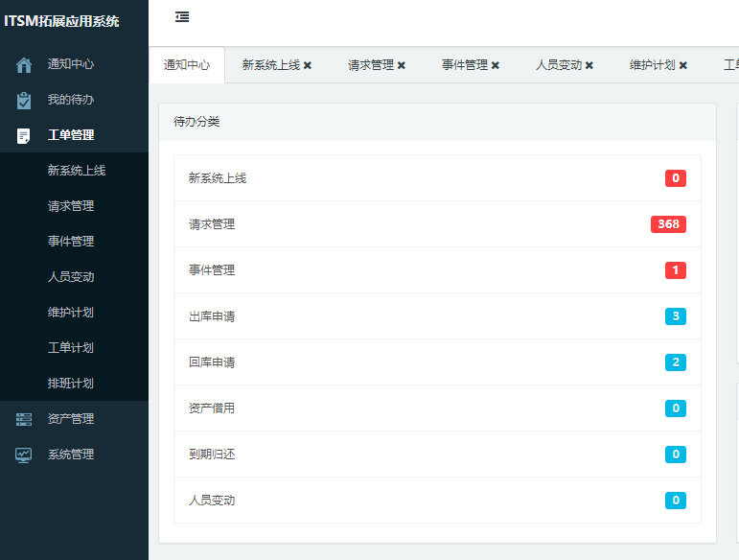739x560 pixels.
Task: Click the blue 0 badge for 资产借用
Action: pos(676,408)
